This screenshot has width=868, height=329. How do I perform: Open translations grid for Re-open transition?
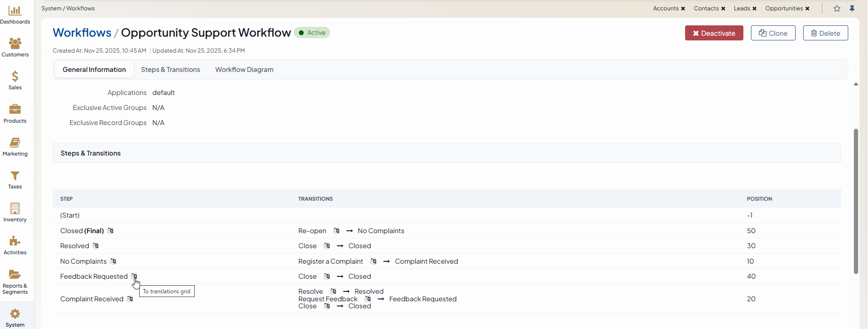[336, 231]
